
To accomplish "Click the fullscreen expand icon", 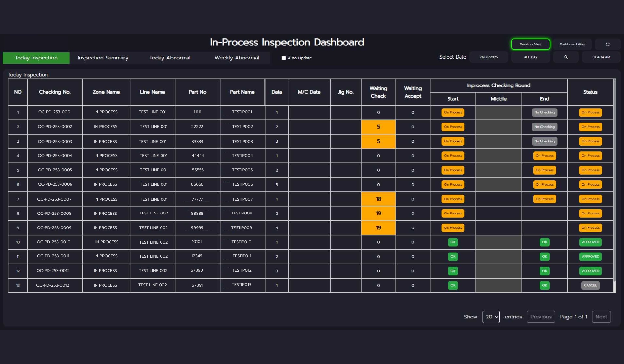I will click(x=608, y=44).
